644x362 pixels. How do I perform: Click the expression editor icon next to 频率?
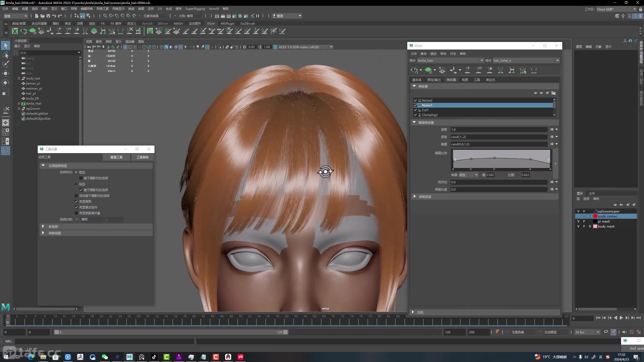point(552,137)
